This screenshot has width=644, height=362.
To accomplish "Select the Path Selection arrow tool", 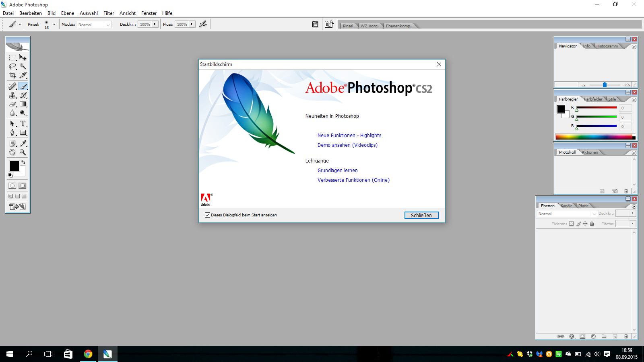I will pyautogui.click(x=12, y=123).
